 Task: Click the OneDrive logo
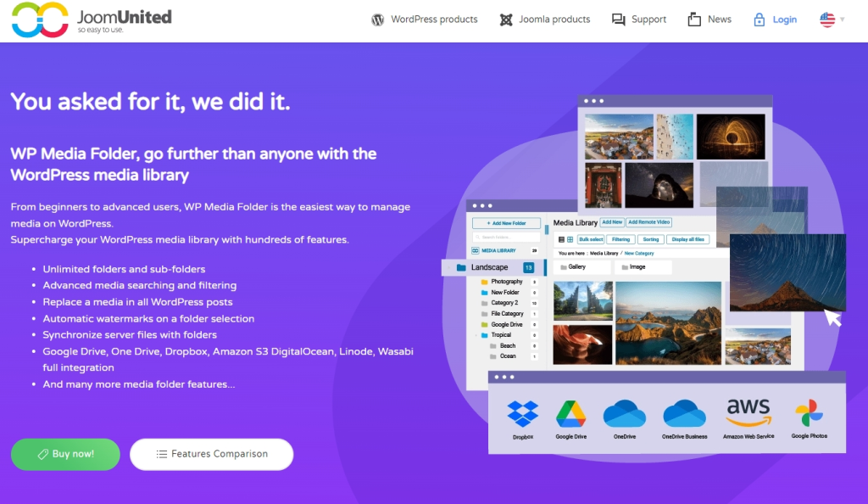pos(625,414)
